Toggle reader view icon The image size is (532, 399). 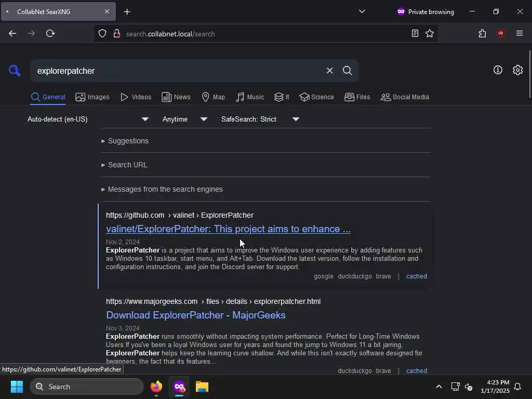(x=415, y=33)
